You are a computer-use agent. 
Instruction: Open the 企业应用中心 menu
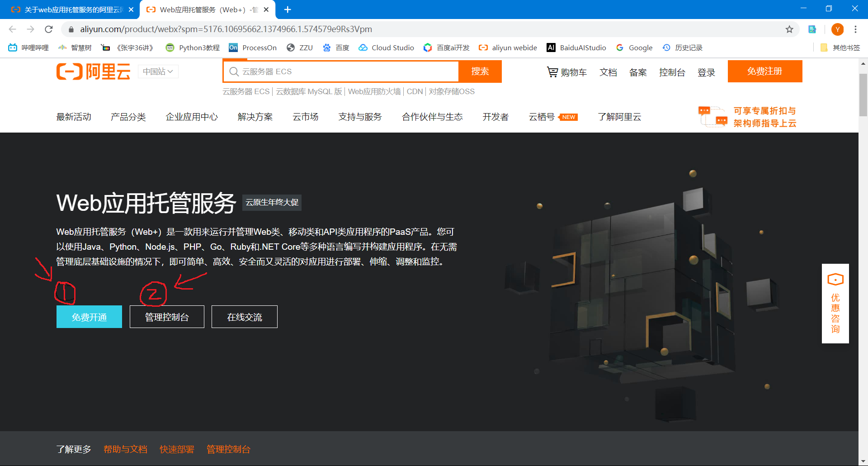click(x=192, y=117)
